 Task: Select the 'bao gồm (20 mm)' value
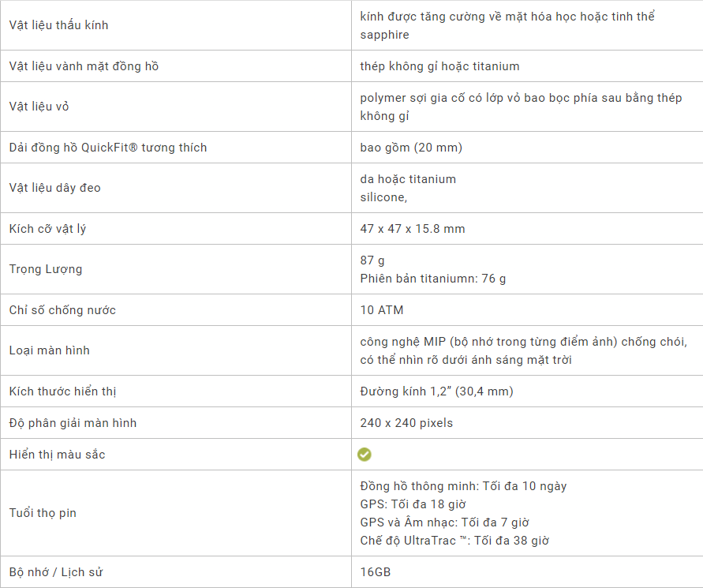(411, 148)
